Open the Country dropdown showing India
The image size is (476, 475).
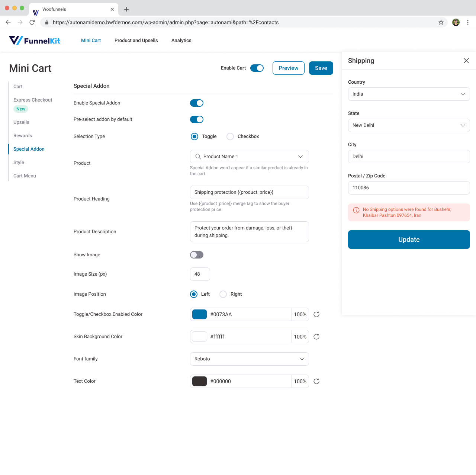point(409,94)
